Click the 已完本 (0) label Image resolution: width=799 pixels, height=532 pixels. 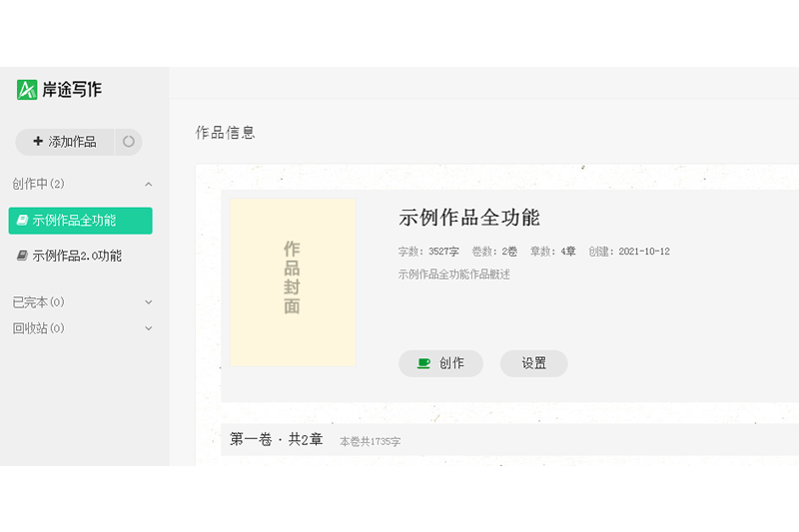coord(38,302)
